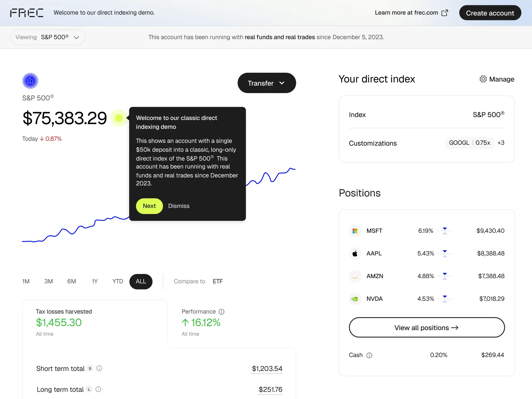The height and width of the screenshot is (399, 532).
Task: Click the NVDA 4.53% weight
Action: 426,299
